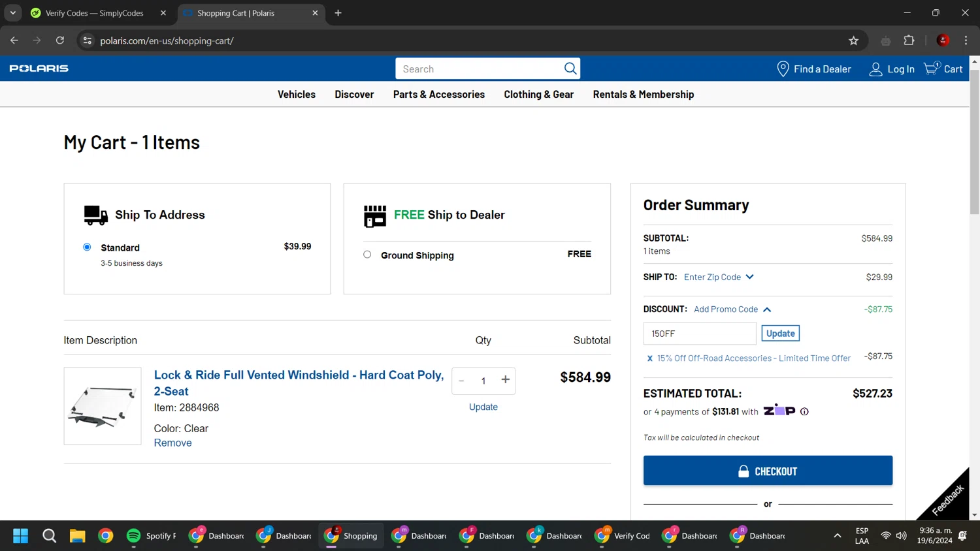Image resolution: width=980 pixels, height=551 pixels.
Task: Open the Windows Start menu
Action: [21, 536]
